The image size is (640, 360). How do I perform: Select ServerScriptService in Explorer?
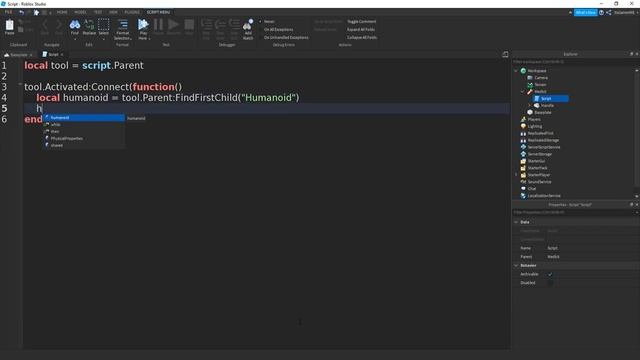coord(540,147)
